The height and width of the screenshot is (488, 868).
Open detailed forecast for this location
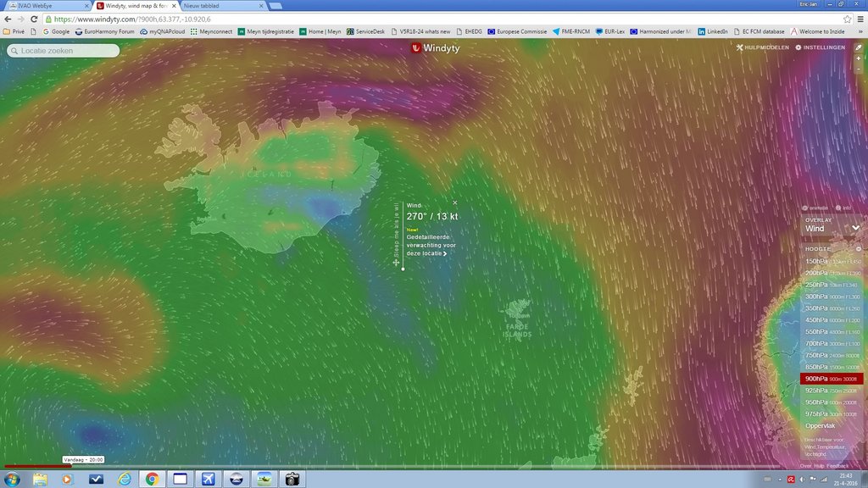[x=431, y=246]
